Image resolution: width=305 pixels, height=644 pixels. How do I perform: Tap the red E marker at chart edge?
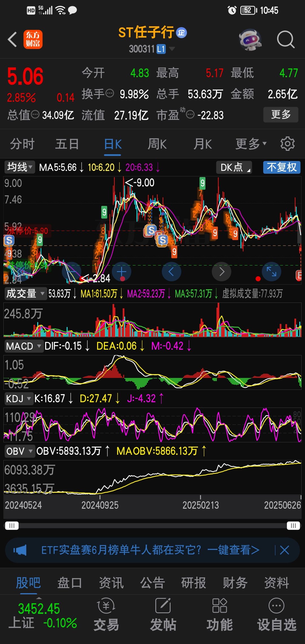299,275
